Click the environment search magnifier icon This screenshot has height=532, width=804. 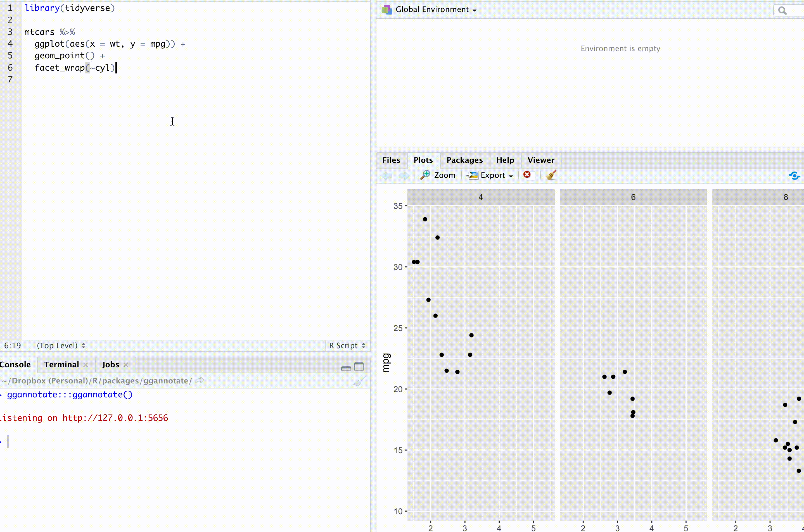[x=782, y=11]
